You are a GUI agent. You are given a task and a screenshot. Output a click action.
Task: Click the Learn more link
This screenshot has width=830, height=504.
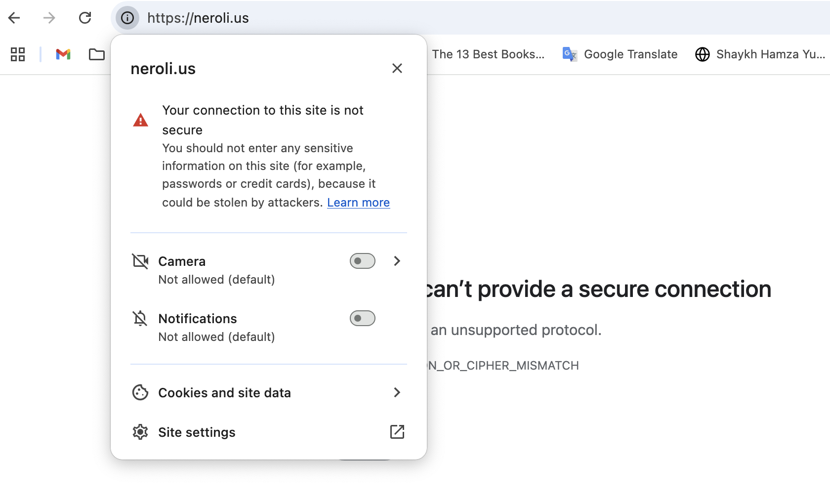pos(358,202)
